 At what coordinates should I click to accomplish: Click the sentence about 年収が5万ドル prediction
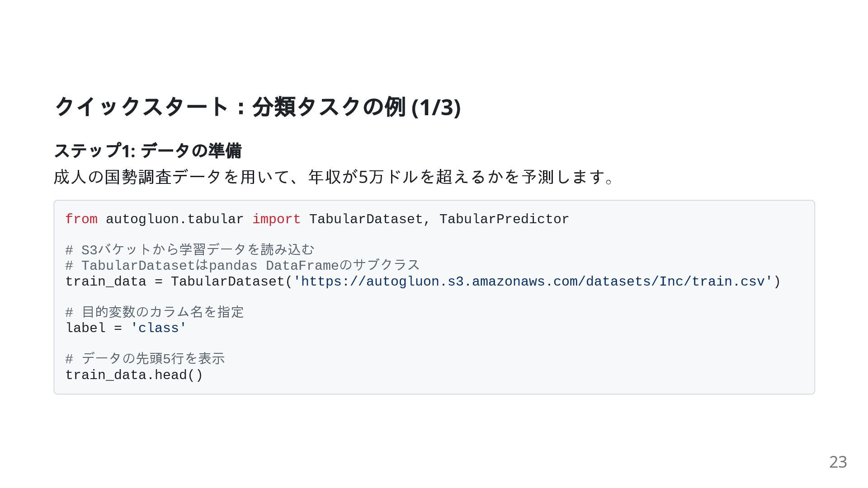(334, 177)
